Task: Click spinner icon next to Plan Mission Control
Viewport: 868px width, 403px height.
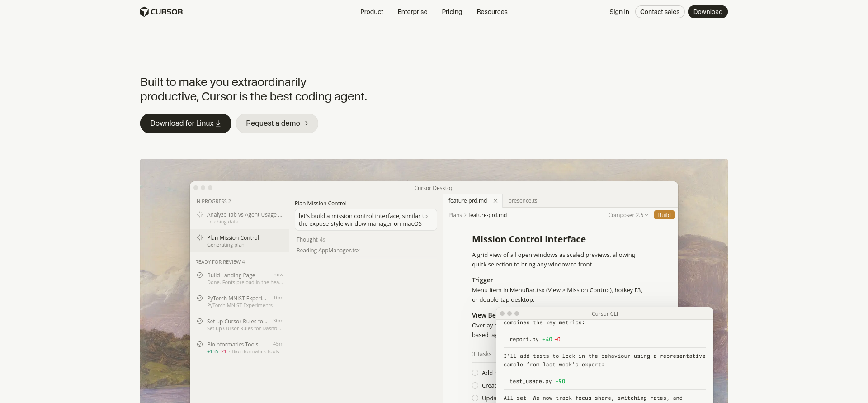Action: pyautogui.click(x=200, y=237)
